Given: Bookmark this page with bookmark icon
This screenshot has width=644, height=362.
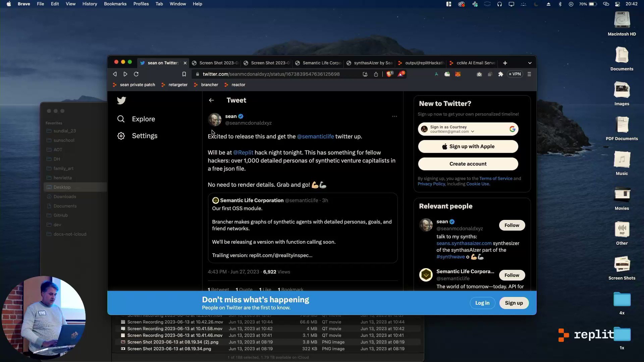Looking at the screenshot, I should 184,74.
